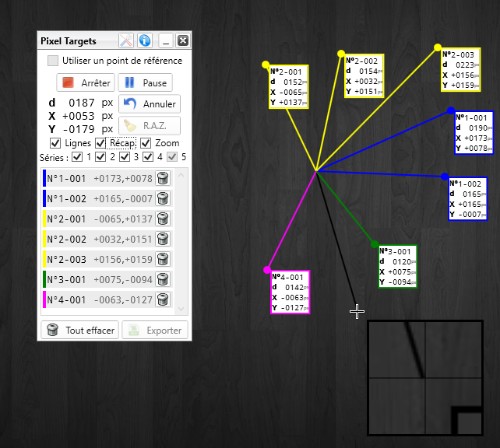This screenshot has height=448, width=500.
Task: Delete target N°4-001 with its trash icon
Action: (163, 300)
